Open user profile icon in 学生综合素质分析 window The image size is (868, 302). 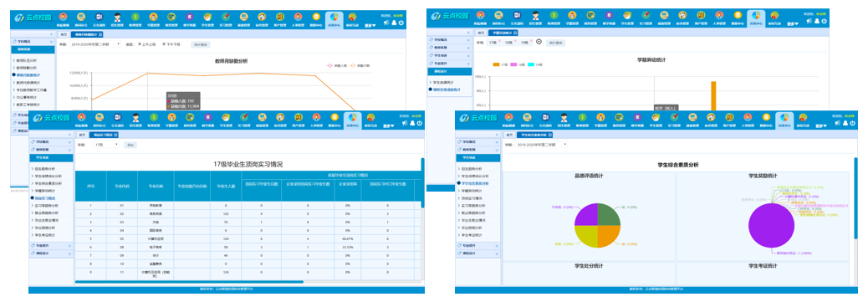[x=845, y=122]
